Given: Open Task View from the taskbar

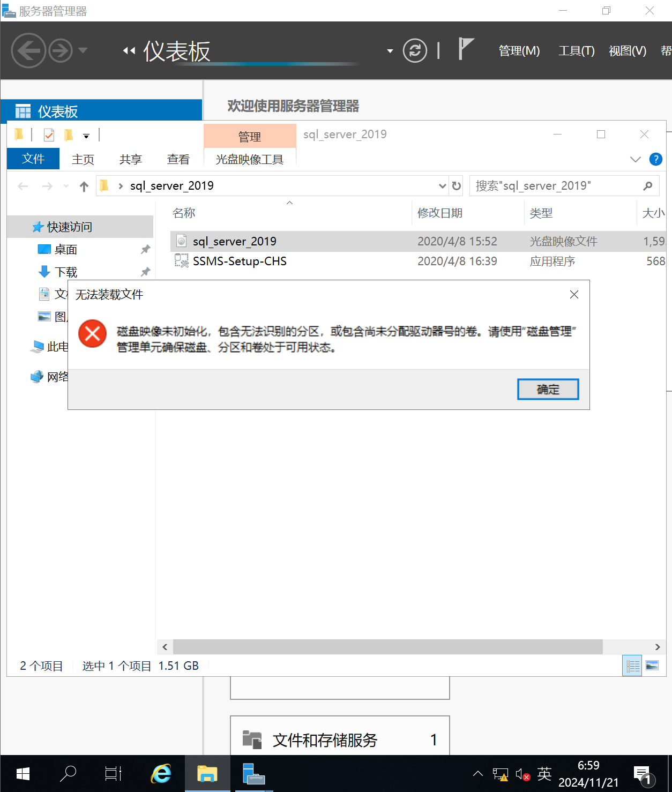Looking at the screenshot, I should point(113,774).
